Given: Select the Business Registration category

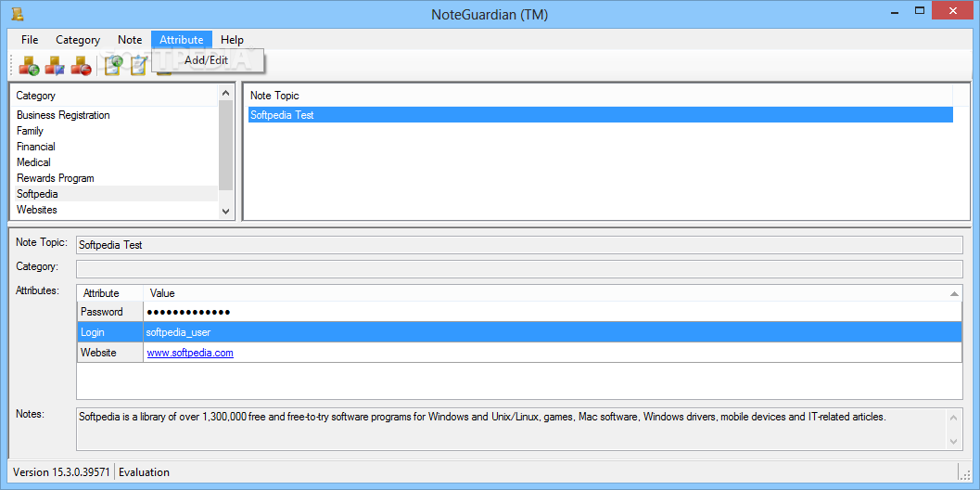Looking at the screenshot, I should click(116, 115).
